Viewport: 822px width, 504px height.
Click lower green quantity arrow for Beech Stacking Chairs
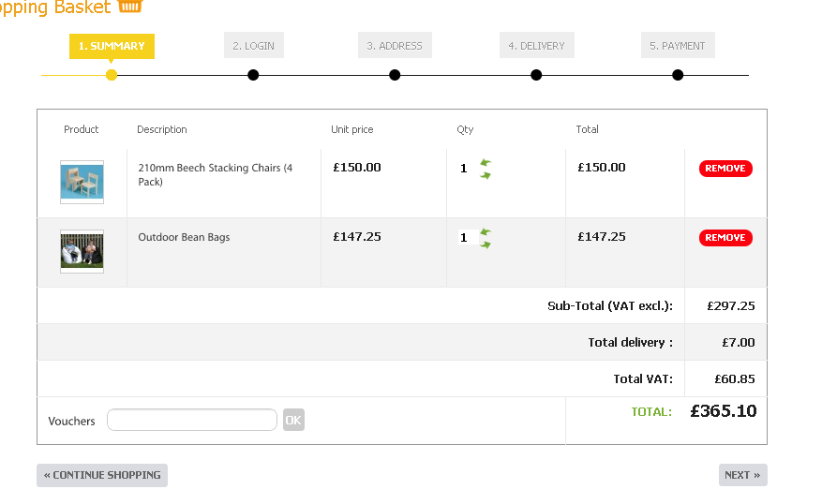486,175
